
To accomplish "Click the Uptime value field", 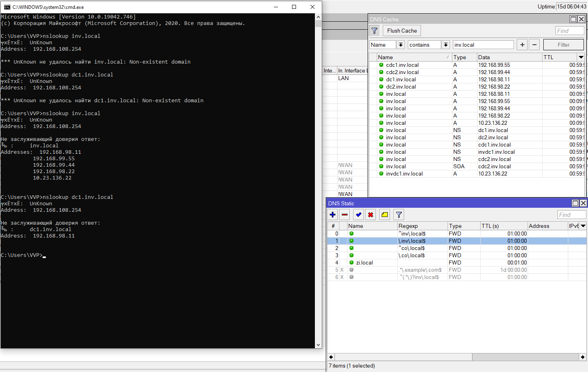I will tap(572, 6).
